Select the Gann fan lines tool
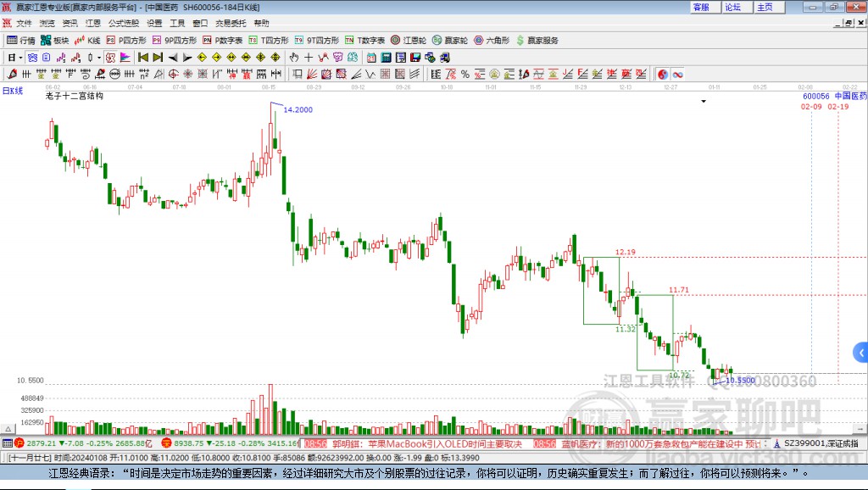The image size is (868, 490). 313,75
